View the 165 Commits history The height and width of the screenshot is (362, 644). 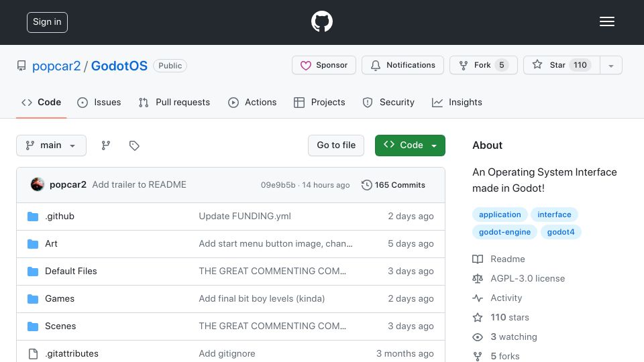click(x=394, y=185)
